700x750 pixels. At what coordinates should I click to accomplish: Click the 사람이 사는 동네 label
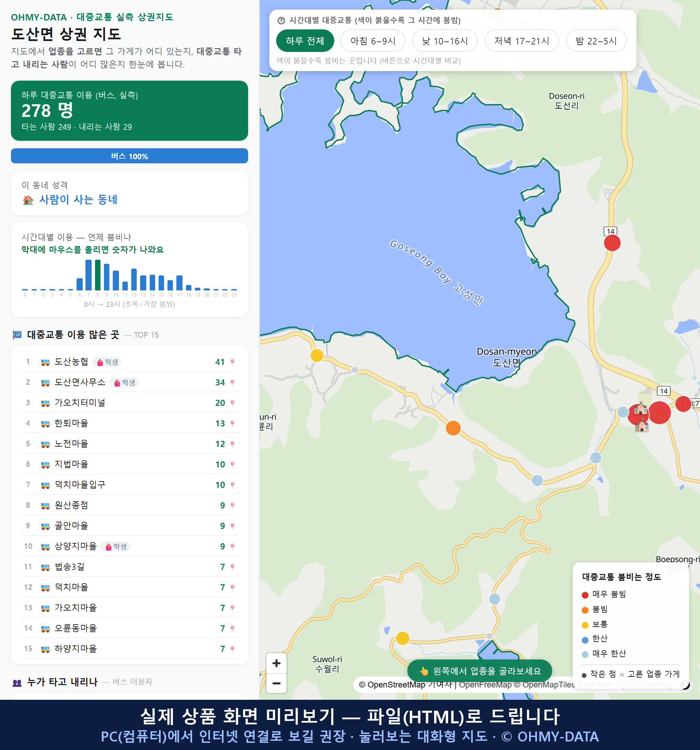point(78,200)
